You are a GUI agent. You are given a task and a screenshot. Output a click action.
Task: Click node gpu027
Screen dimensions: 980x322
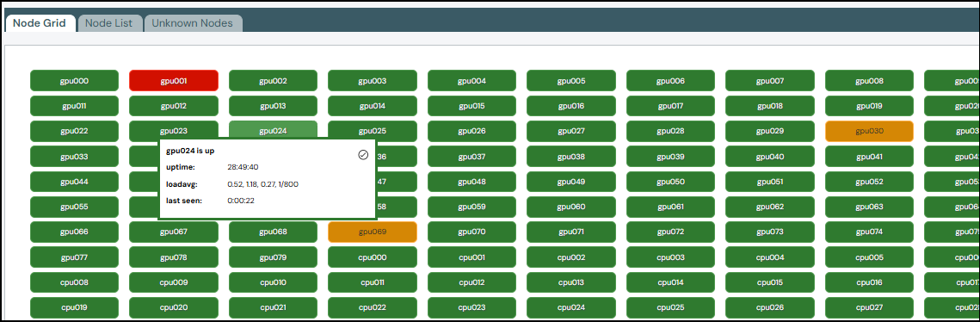(x=571, y=132)
